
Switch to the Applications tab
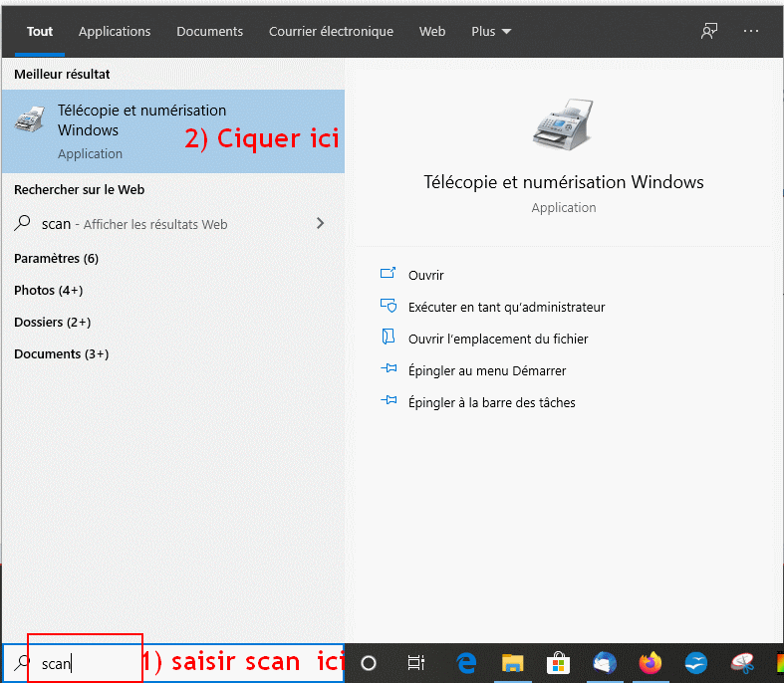click(x=115, y=32)
